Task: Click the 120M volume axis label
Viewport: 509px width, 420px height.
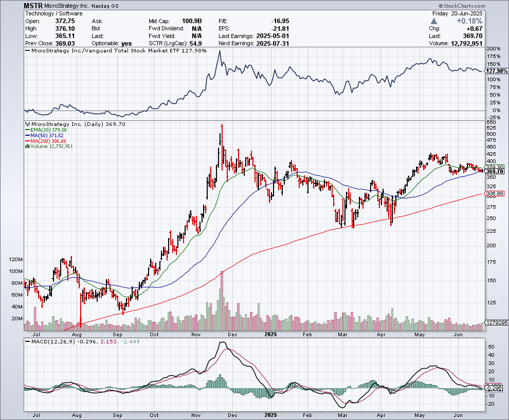Action: pos(16,260)
